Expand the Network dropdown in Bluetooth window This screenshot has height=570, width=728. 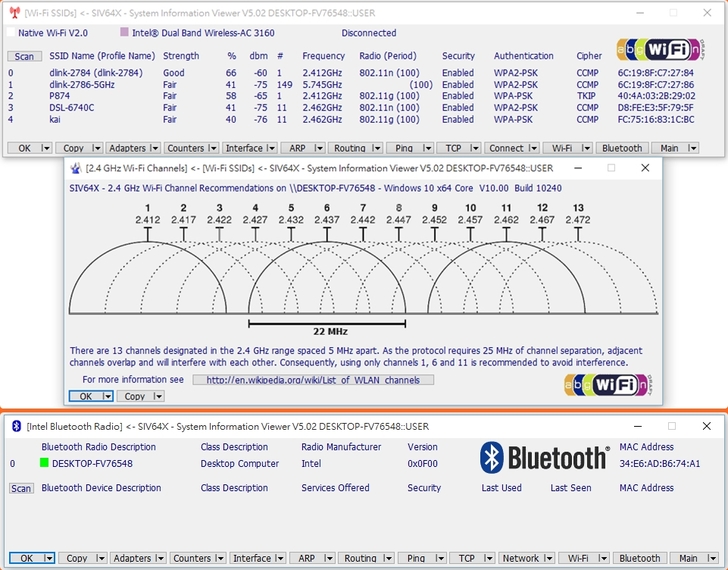coord(545,558)
